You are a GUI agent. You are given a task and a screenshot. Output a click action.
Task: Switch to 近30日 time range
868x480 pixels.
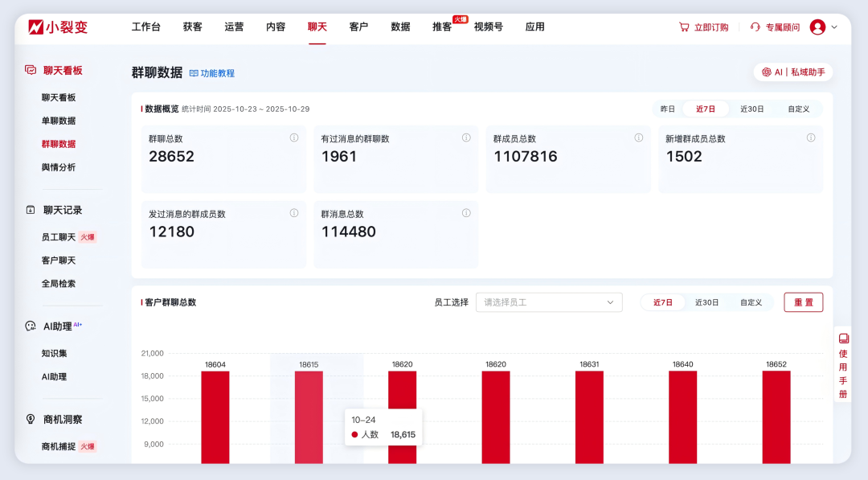pos(754,108)
